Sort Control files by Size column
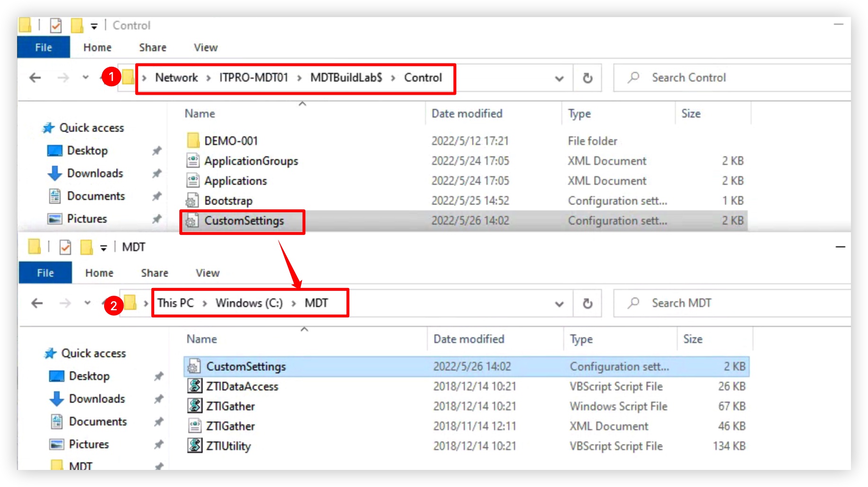 point(691,114)
